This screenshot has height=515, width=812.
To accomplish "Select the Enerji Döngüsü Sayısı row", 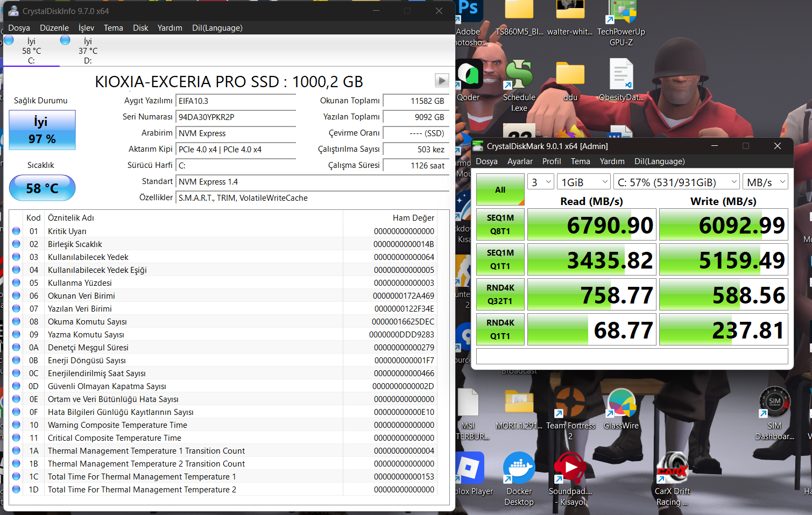I will [x=223, y=361].
